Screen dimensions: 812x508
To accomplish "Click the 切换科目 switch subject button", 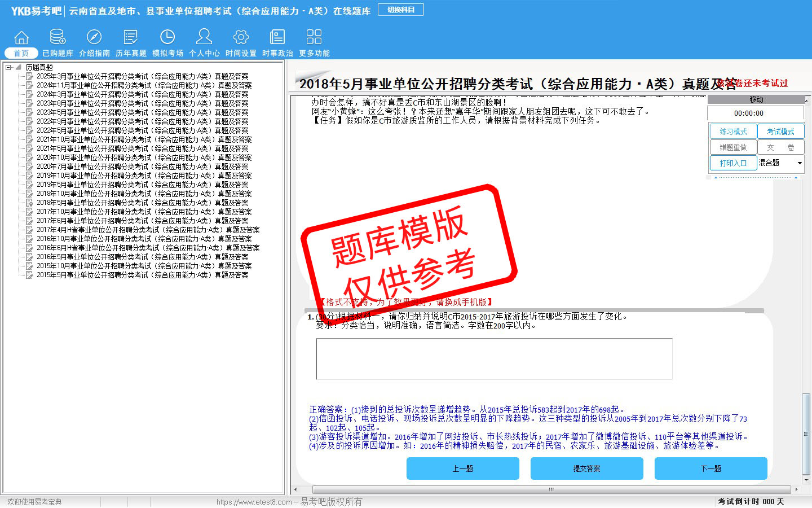I will 401,10.
